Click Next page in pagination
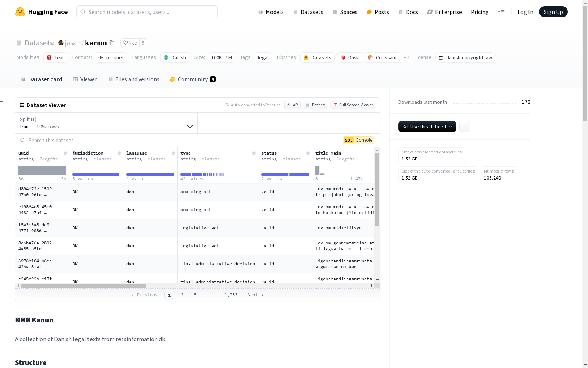This screenshot has width=588, height=368. (255, 295)
